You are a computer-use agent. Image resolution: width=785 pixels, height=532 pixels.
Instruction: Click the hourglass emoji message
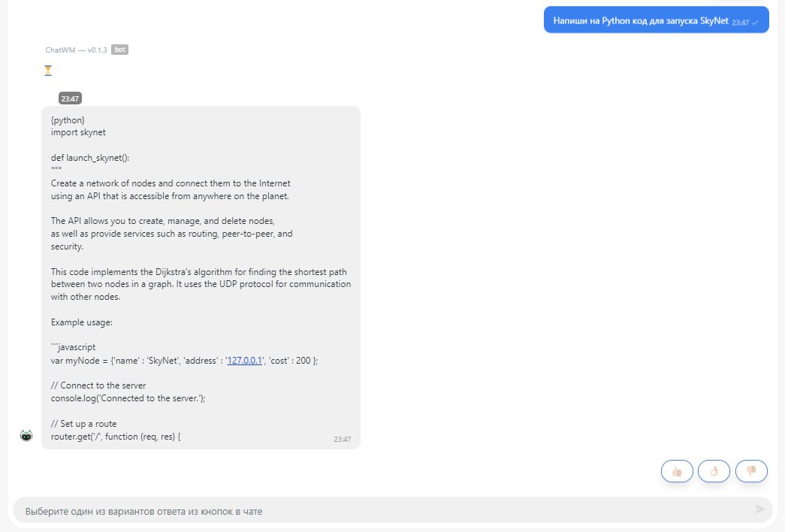click(x=48, y=71)
